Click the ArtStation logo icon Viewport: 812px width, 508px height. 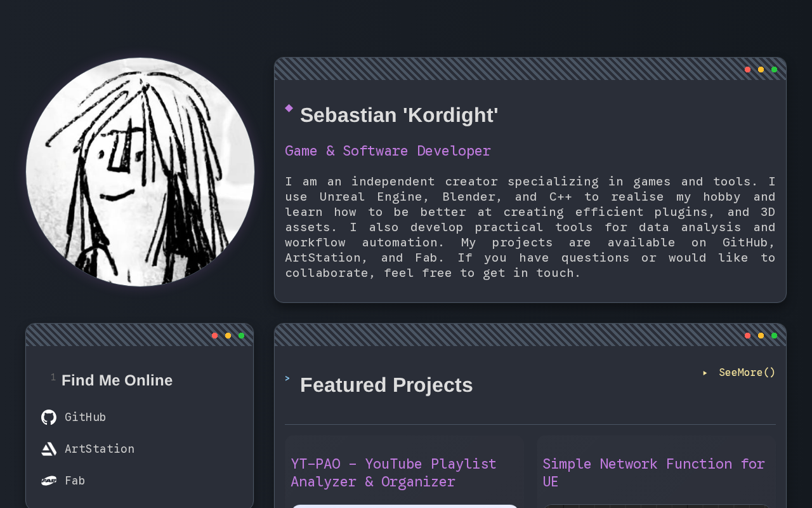tap(49, 449)
